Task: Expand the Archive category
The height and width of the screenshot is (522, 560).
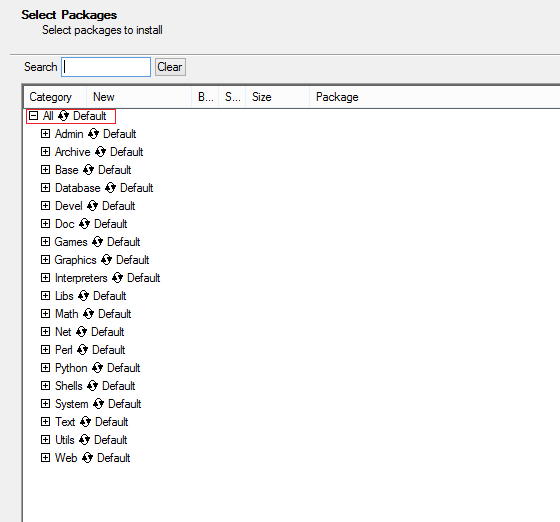Action: click(x=45, y=152)
